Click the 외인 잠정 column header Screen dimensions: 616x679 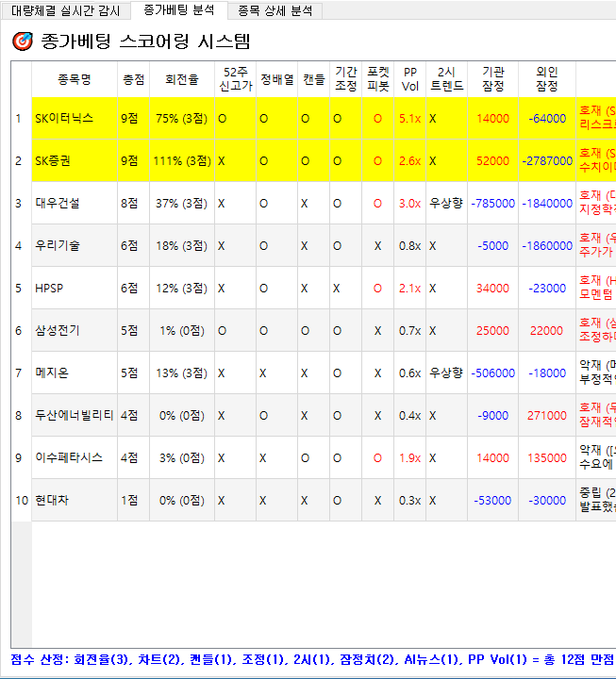click(547, 79)
